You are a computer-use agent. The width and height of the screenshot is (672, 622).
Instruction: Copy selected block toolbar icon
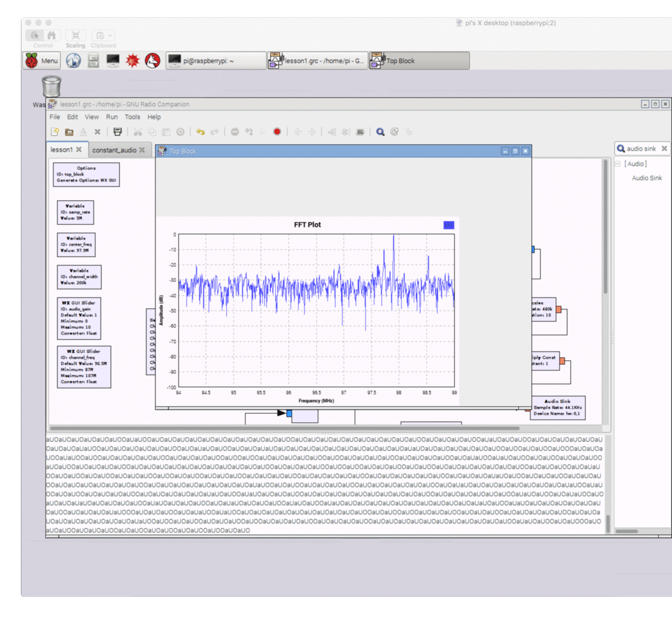click(152, 132)
